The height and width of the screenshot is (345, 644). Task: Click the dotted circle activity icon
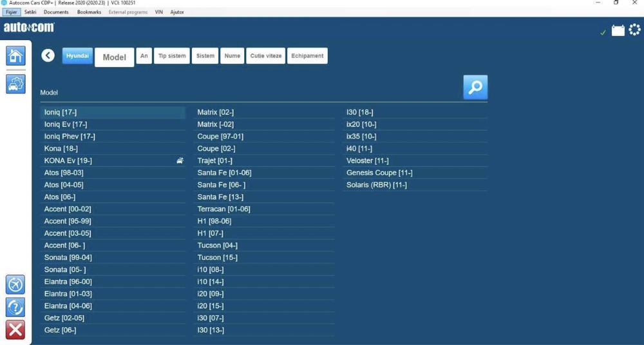634,30
